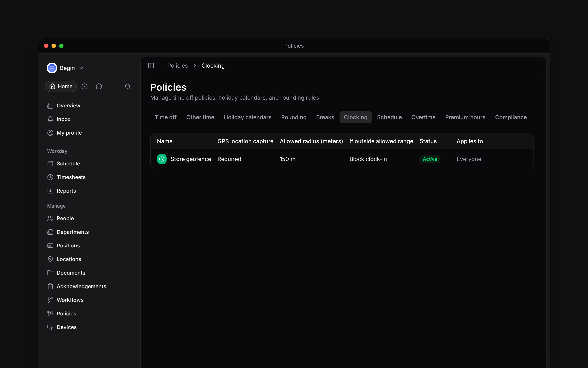The height and width of the screenshot is (368, 588).
Task: Click the Status column header
Action: (428, 141)
